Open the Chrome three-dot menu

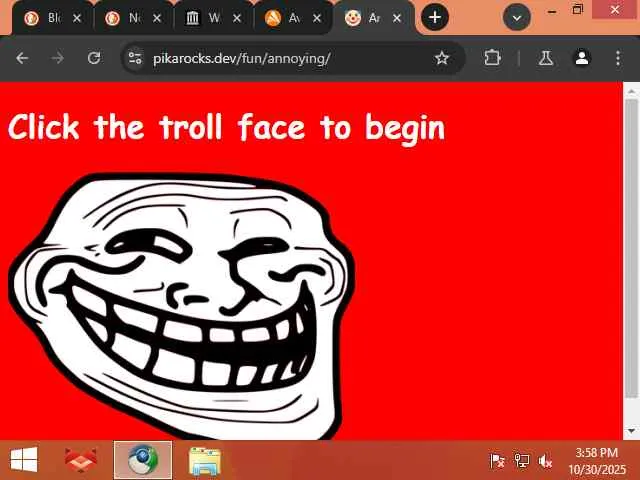click(618, 58)
